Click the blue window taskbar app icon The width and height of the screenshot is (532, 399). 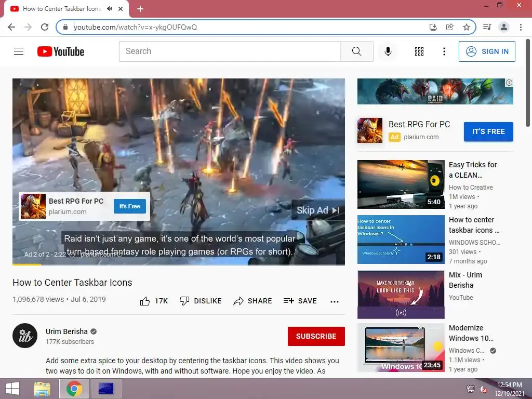106,389
